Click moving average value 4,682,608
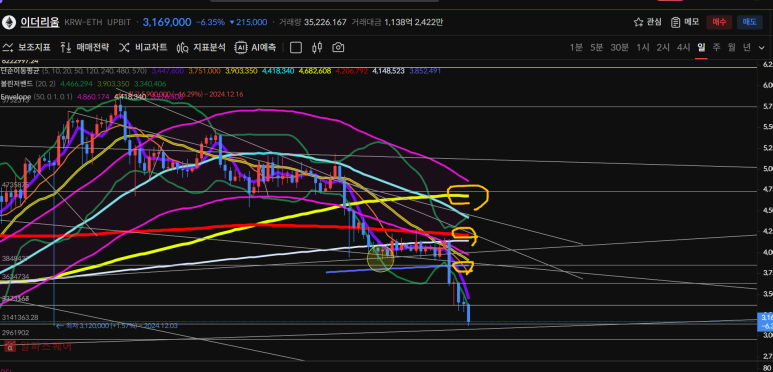This screenshot has height=372, width=773. (315, 71)
